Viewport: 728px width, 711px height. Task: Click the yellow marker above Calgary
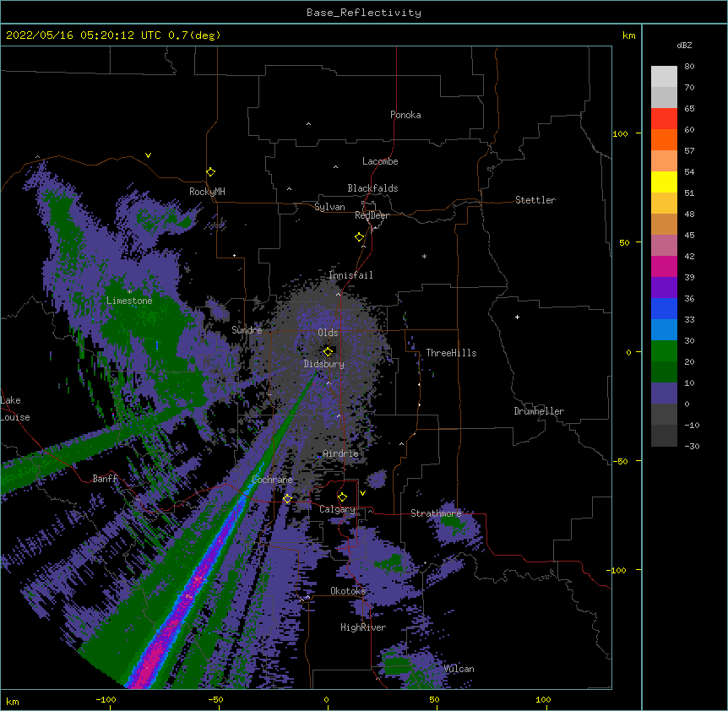click(342, 497)
